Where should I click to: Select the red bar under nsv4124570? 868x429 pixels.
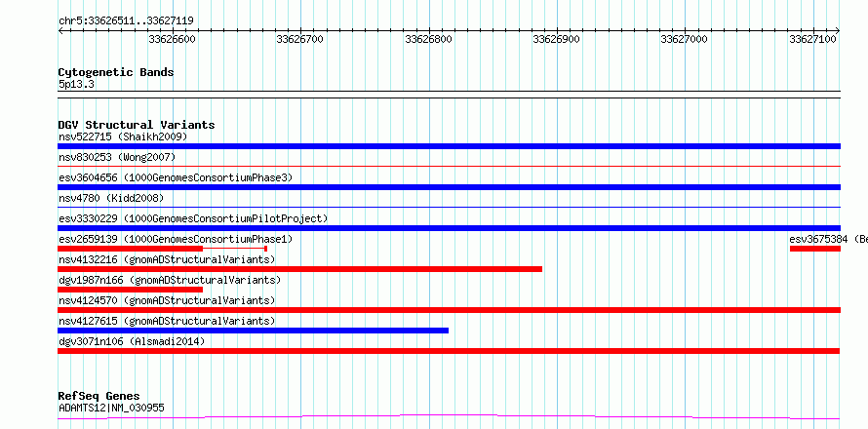coord(449,310)
